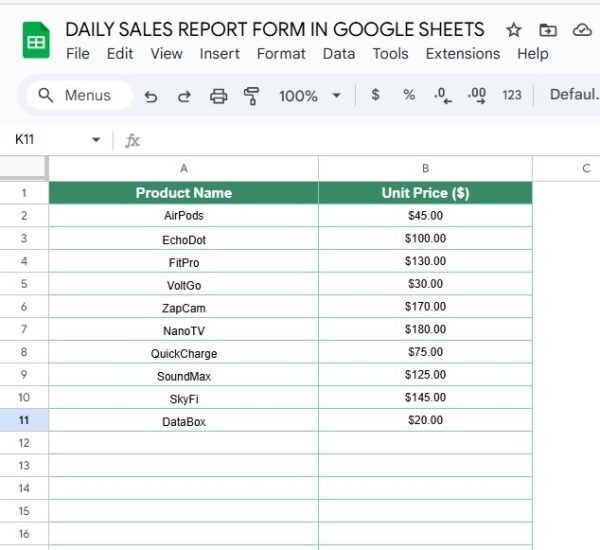The image size is (600, 550).
Task: Select row 16 header
Action: (x=24, y=534)
